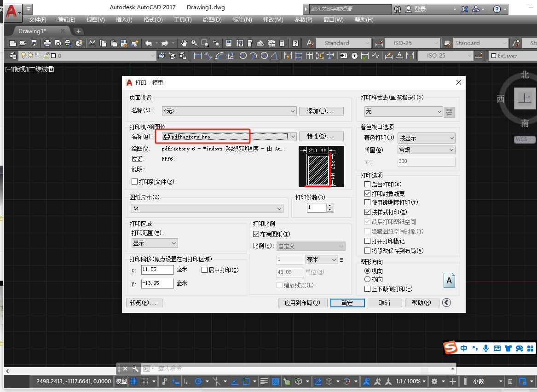This screenshot has height=392, width=537.
Task: Open the 修改(M) menu
Action: [273, 19]
